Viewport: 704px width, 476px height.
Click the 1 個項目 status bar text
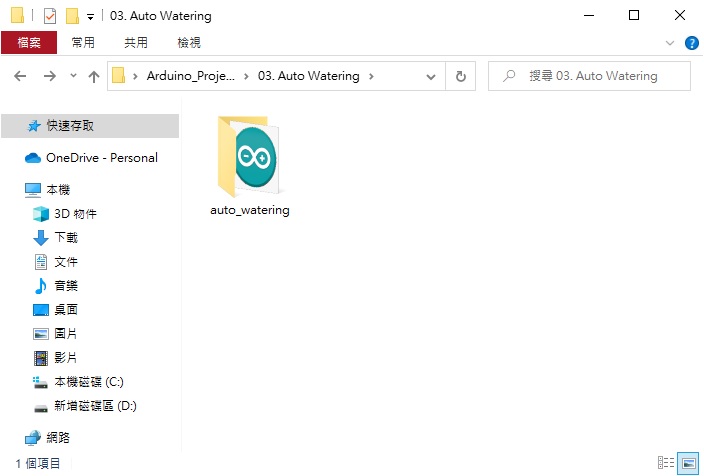click(x=38, y=463)
